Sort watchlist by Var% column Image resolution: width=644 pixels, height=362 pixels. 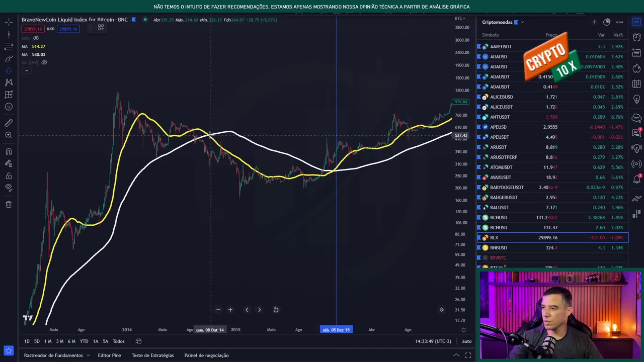click(618, 35)
